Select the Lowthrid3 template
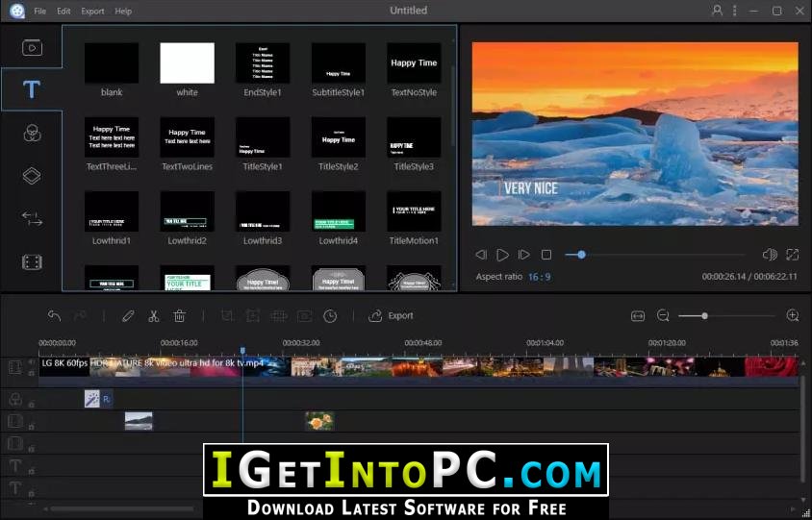The width and height of the screenshot is (812, 520). [263, 218]
